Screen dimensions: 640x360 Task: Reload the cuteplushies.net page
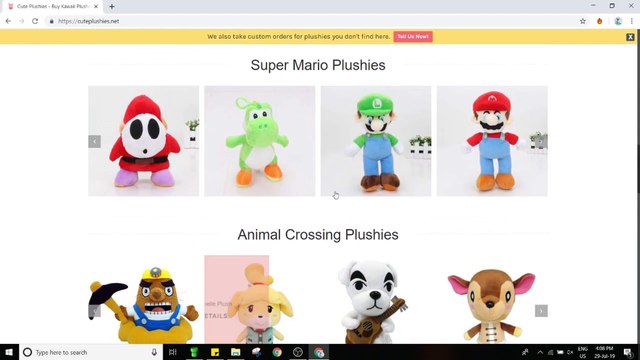click(x=35, y=21)
